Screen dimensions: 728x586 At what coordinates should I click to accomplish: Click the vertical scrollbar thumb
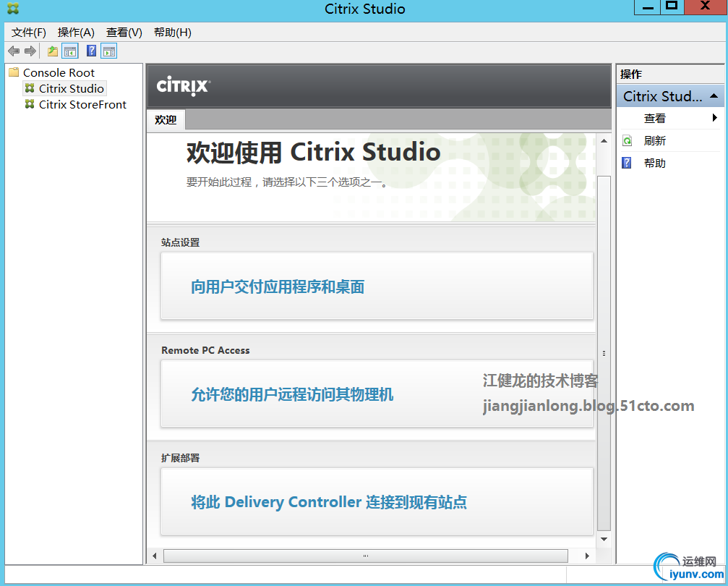click(604, 353)
